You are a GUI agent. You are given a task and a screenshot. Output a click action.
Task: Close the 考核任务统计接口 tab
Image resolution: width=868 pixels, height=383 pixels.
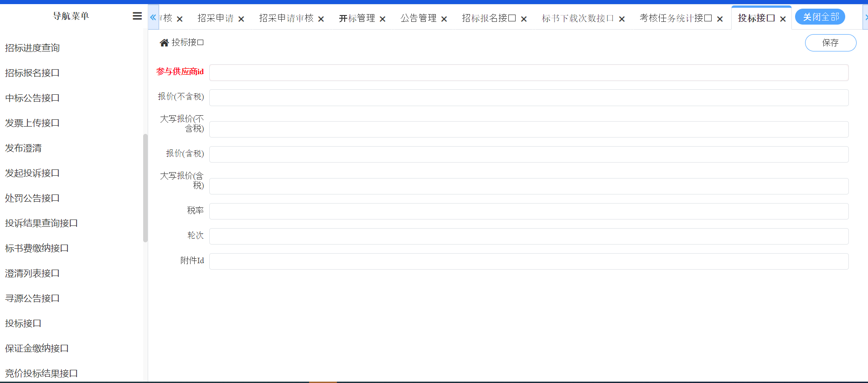pos(720,19)
